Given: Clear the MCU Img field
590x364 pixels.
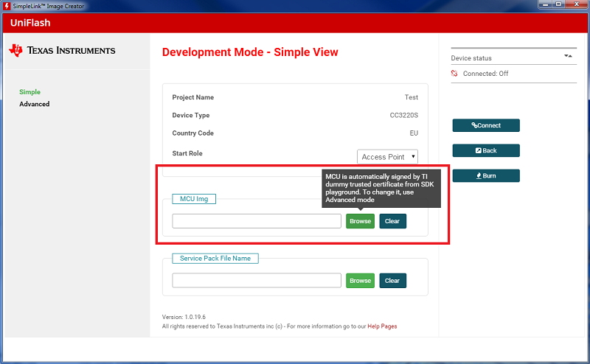Looking at the screenshot, I should 392,221.
